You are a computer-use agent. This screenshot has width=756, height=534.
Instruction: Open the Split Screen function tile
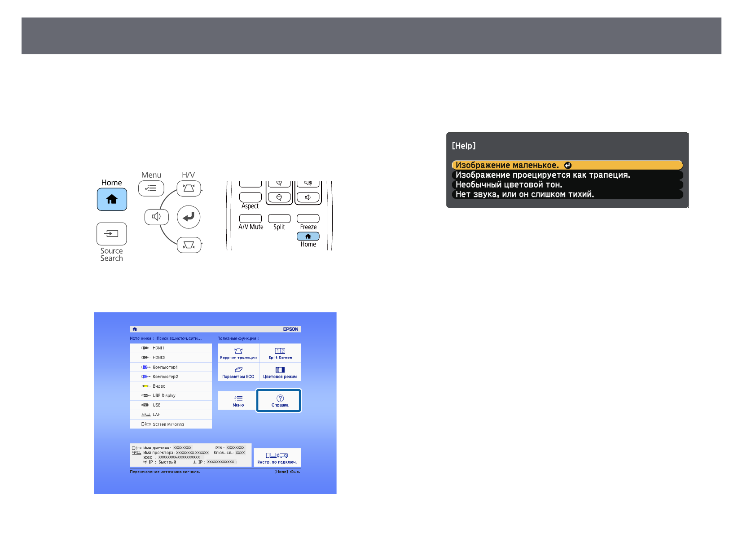[x=280, y=353]
